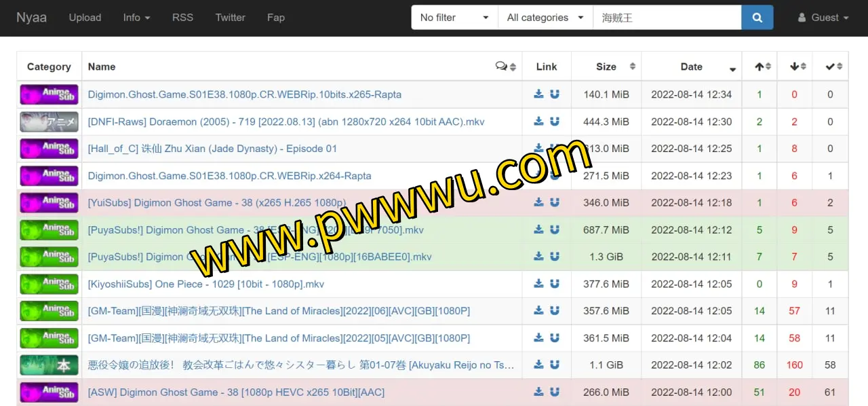Click the search text input field
The width and height of the screenshot is (868, 406).
coord(667,18)
